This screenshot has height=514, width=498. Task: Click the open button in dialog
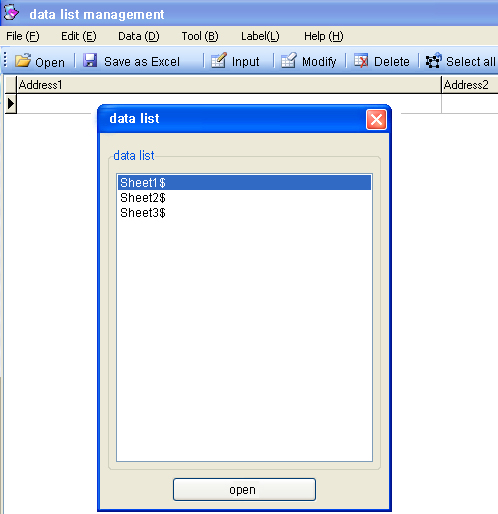coord(244,489)
